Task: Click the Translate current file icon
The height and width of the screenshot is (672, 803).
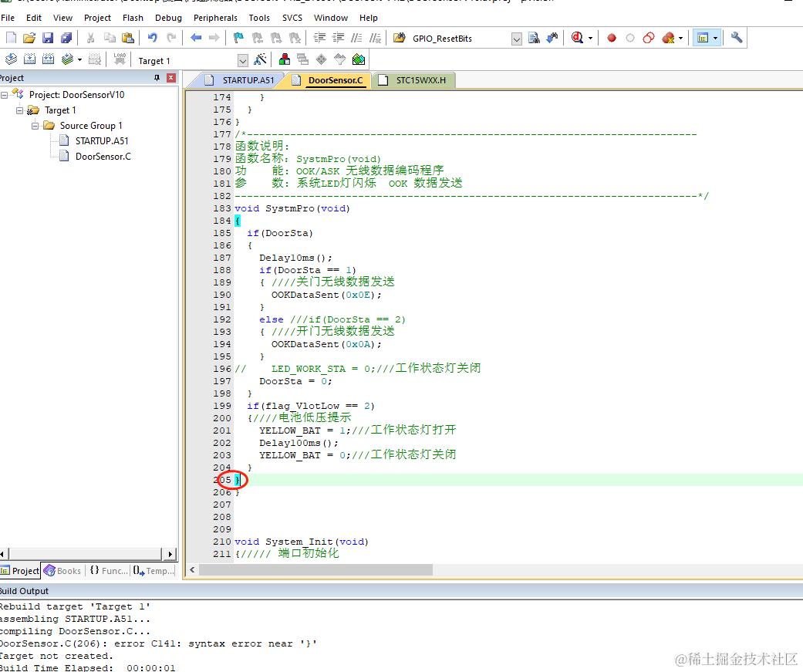Action: [x=11, y=59]
